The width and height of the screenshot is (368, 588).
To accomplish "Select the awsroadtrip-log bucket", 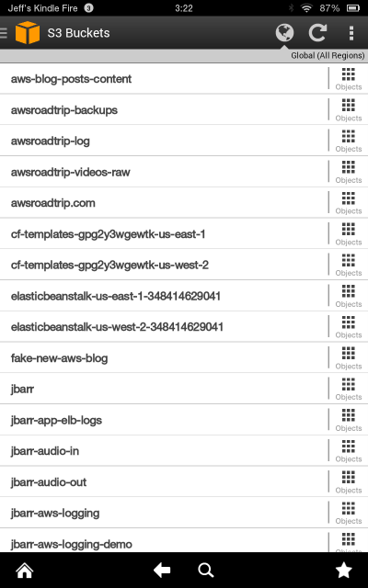I will [164, 141].
